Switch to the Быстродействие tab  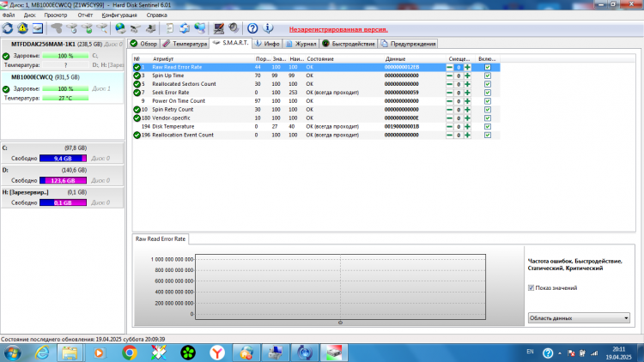coord(349,44)
